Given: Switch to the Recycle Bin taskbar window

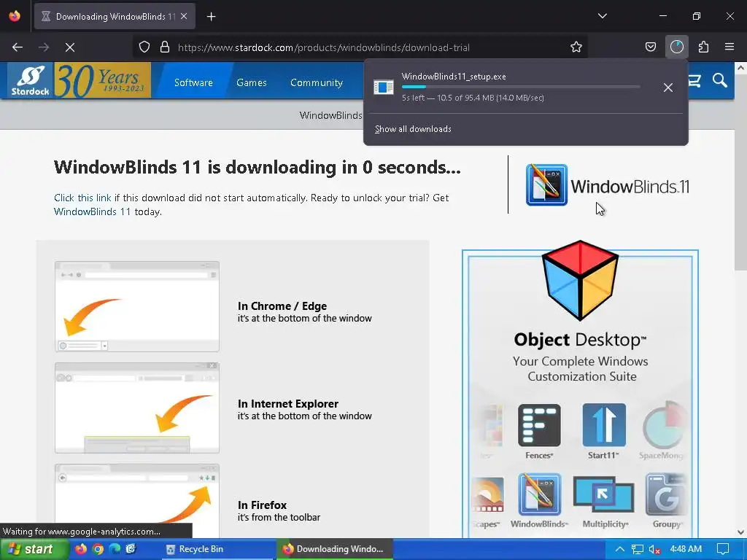Looking at the screenshot, I should [x=217, y=549].
